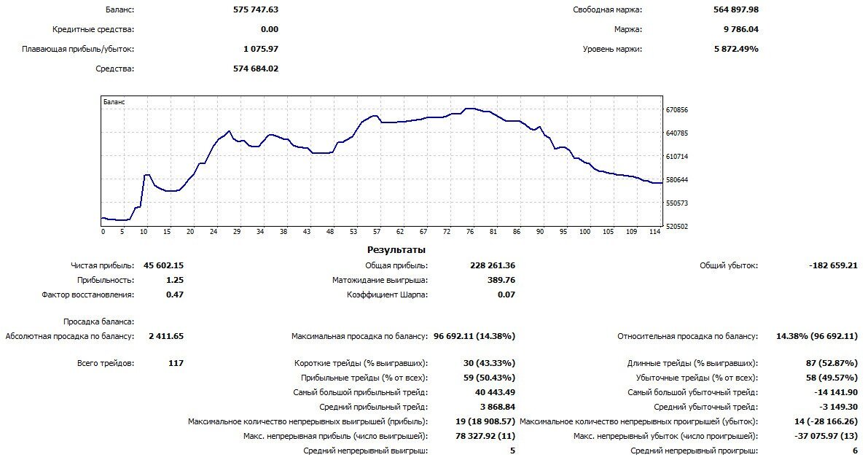The width and height of the screenshot is (868, 460).
Task: Click 'Уровень маржи:' label
Action: [x=612, y=49]
